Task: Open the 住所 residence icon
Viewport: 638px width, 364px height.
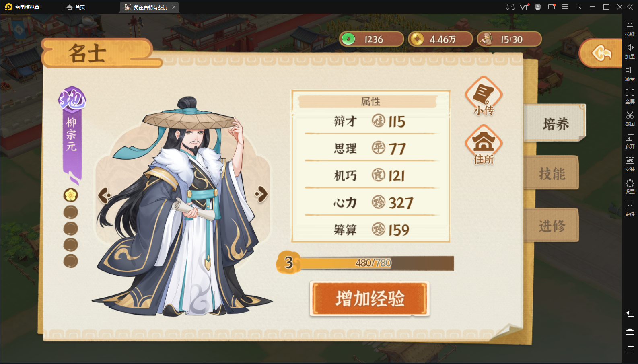Action: click(484, 145)
